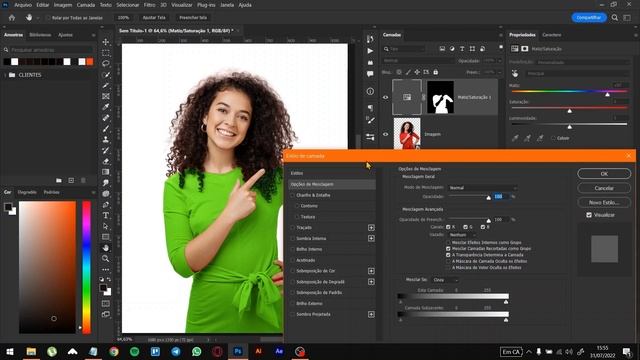Select the Hand tool in the toolbar

[x=106, y=248]
